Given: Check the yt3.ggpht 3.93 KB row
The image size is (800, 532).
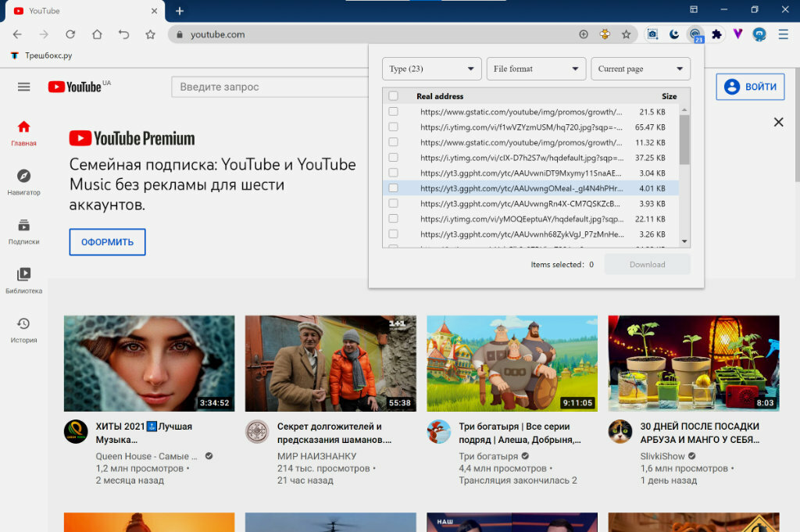Looking at the screenshot, I should tap(394, 203).
